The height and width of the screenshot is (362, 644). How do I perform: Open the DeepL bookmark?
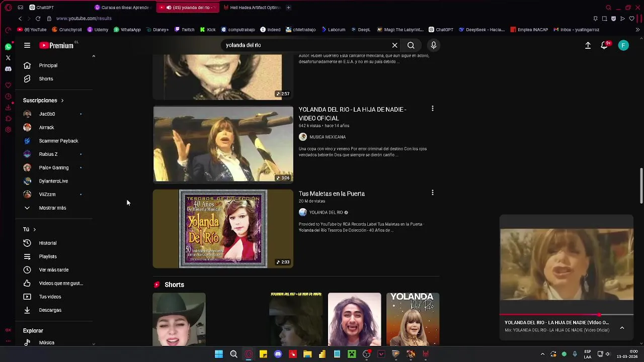pyautogui.click(x=361, y=30)
